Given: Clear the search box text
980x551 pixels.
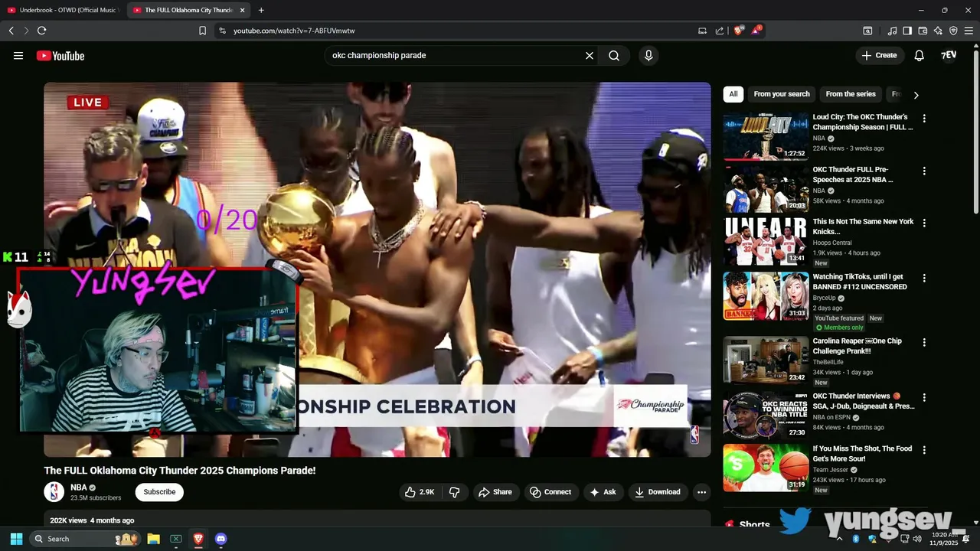Looking at the screenshot, I should coord(590,55).
